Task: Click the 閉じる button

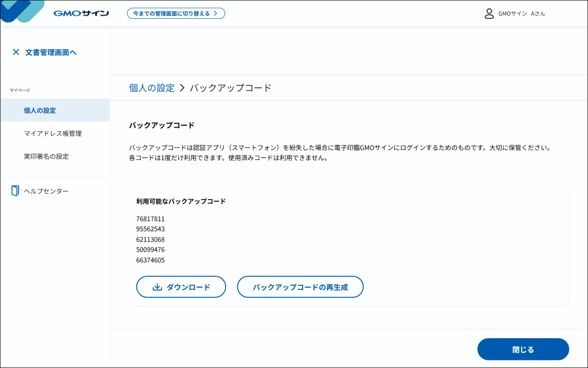Action: 523,349
